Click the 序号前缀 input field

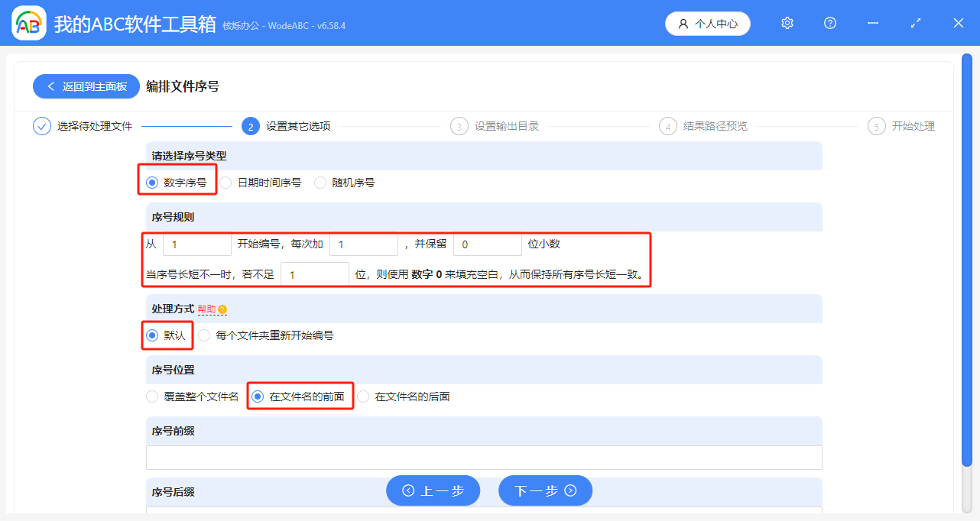click(x=484, y=457)
